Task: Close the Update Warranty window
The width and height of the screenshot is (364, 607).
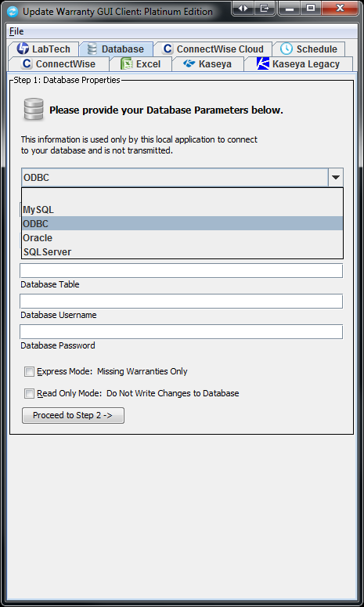Action: [x=339, y=8]
